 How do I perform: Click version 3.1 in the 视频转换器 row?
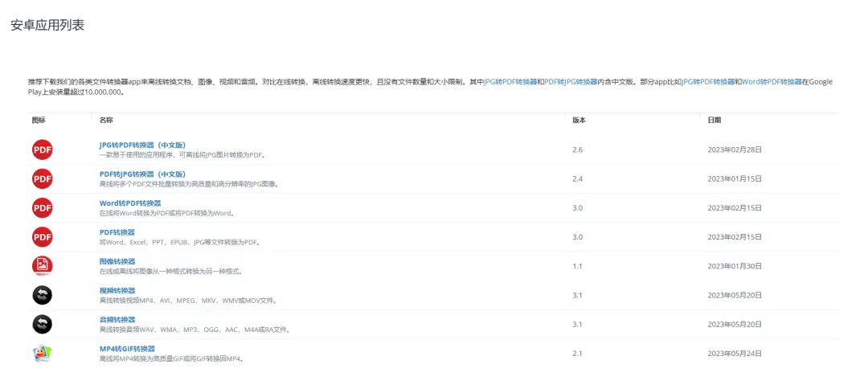[577, 295]
